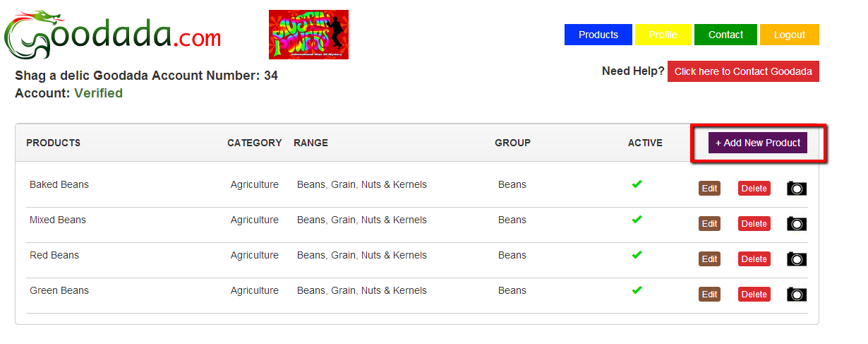
Task: Select the Red Beans product name
Action: [54, 255]
